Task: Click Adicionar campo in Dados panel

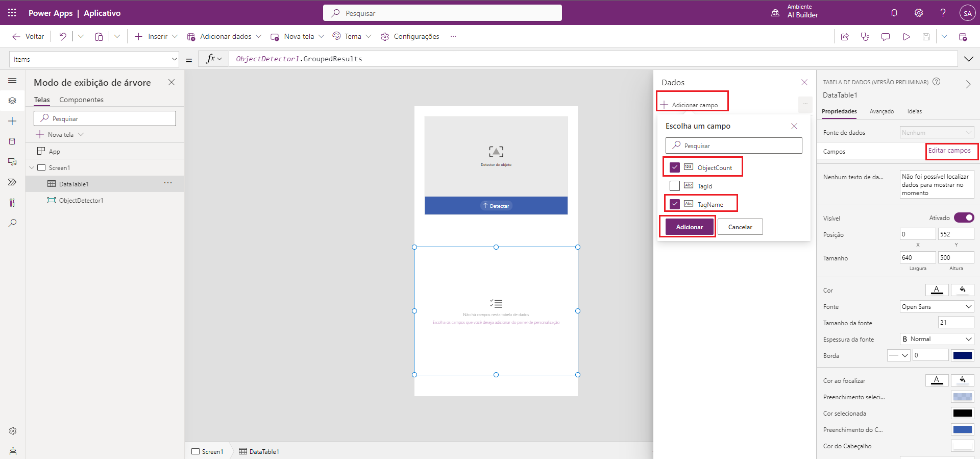Action: click(x=689, y=105)
